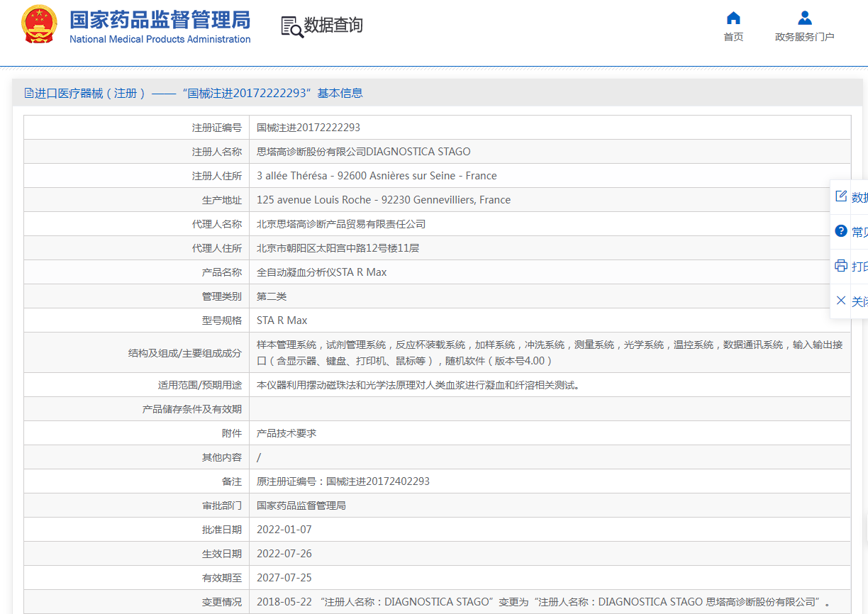Click 原注册证编号 remark value
This screenshot has height=614, width=868.
(343, 481)
